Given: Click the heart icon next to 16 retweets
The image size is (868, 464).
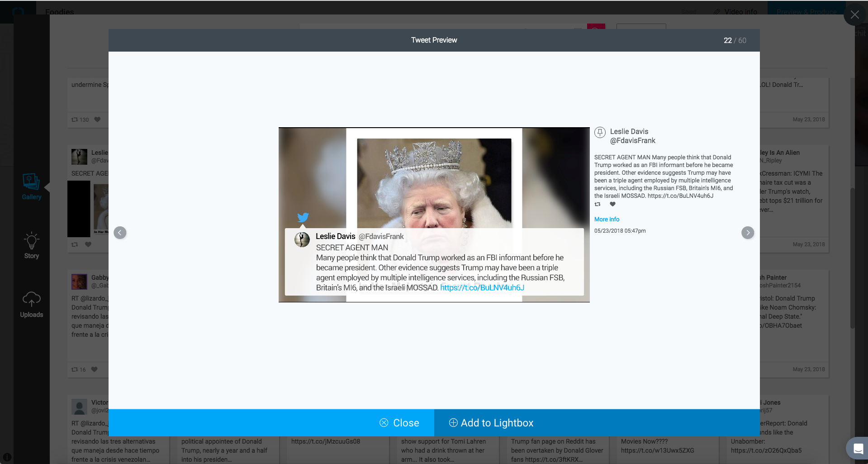Looking at the screenshot, I should coord(95,369).
